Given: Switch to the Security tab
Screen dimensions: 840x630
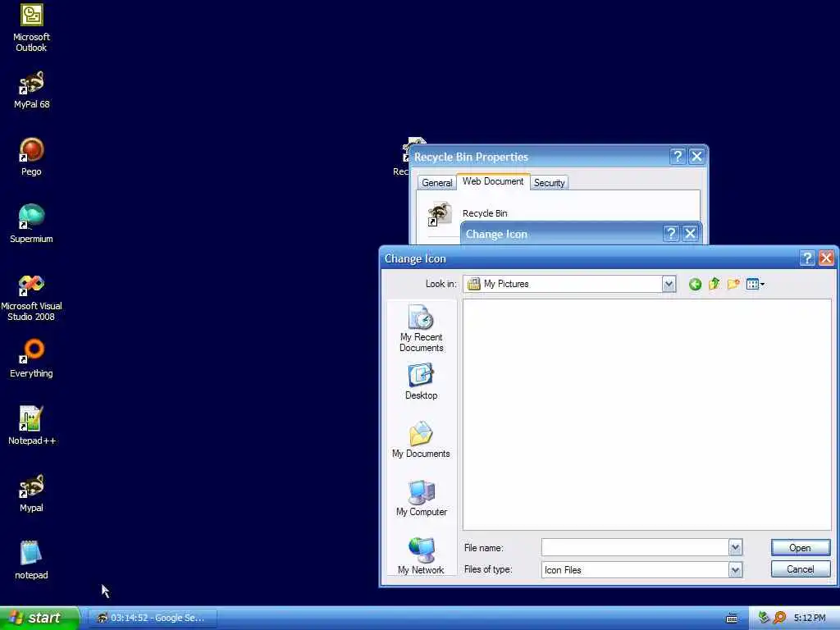Looking at the screenshot, I should point(549,183).
